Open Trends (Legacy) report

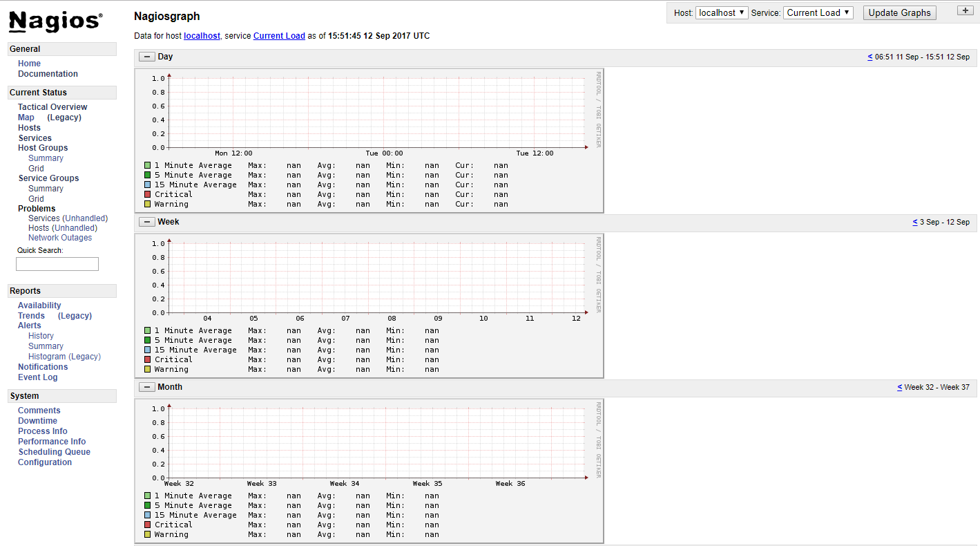(75, 316)
